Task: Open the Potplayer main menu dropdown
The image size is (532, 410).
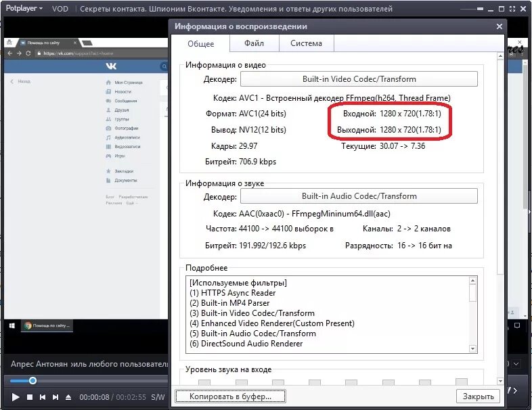Action: click(24, 9)
